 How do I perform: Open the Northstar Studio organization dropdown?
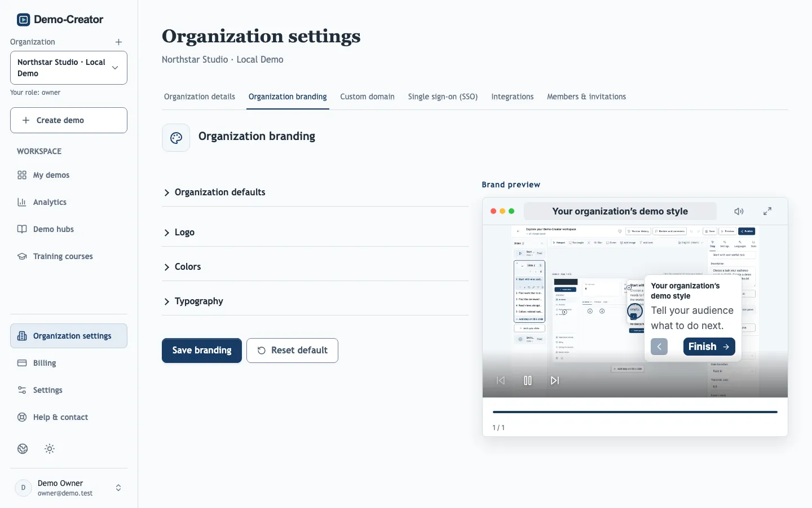click(69, 68)
